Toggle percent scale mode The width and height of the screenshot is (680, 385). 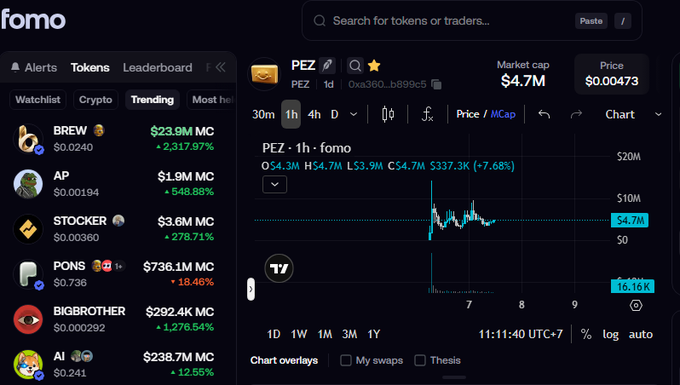[586, 334]
